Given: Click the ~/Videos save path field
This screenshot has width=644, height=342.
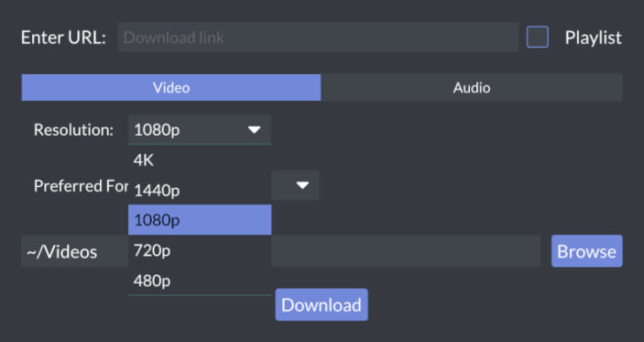Looking at the screenshot, I should point(74,251).
